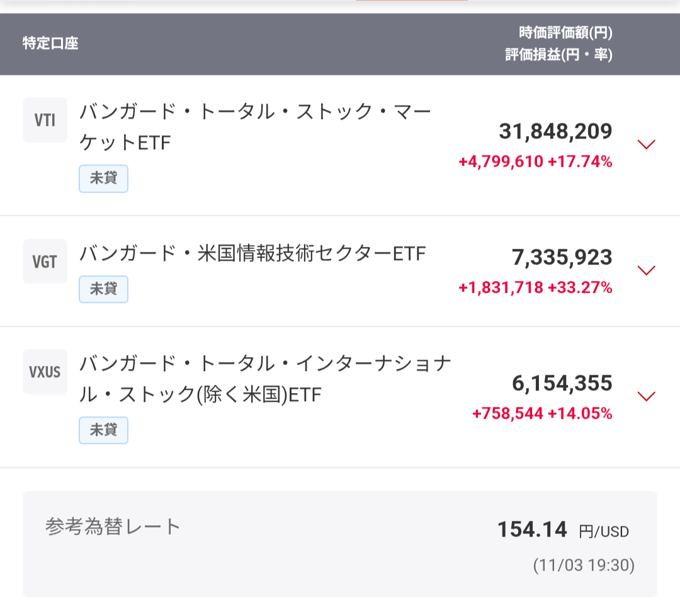680x616 pixels.
Task: Expand the VXUS holding details chevron
Action: 646,396
